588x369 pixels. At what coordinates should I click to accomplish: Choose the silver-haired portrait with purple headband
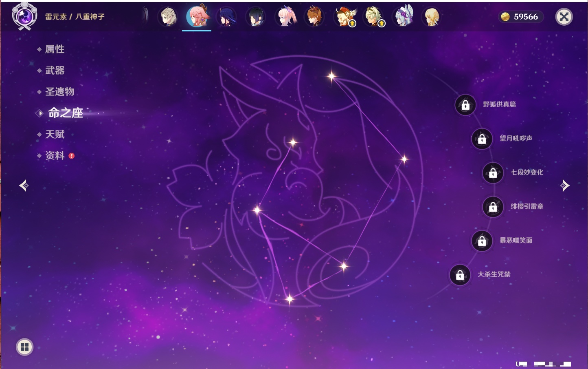coord(403,17)
